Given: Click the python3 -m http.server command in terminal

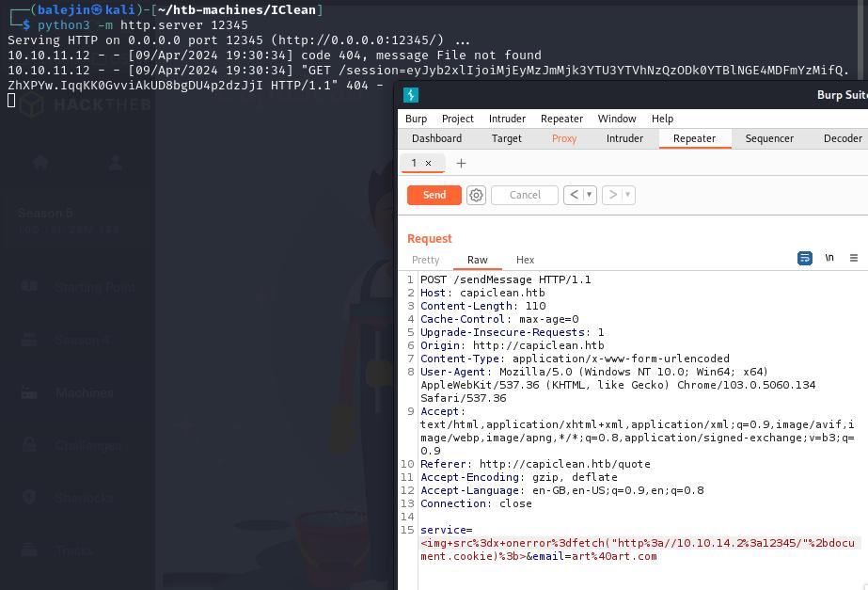Looking at the screenshot, I should (x=143, y=24).
